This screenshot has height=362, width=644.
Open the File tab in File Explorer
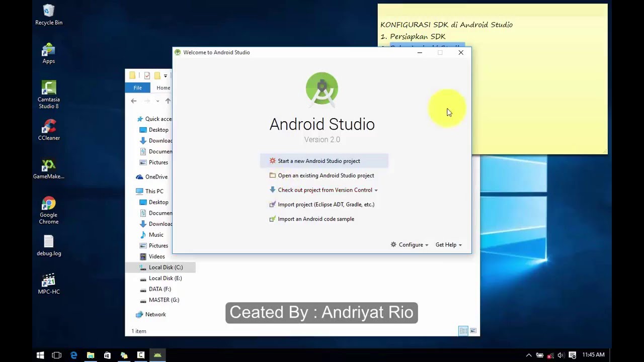pos(137,87)
